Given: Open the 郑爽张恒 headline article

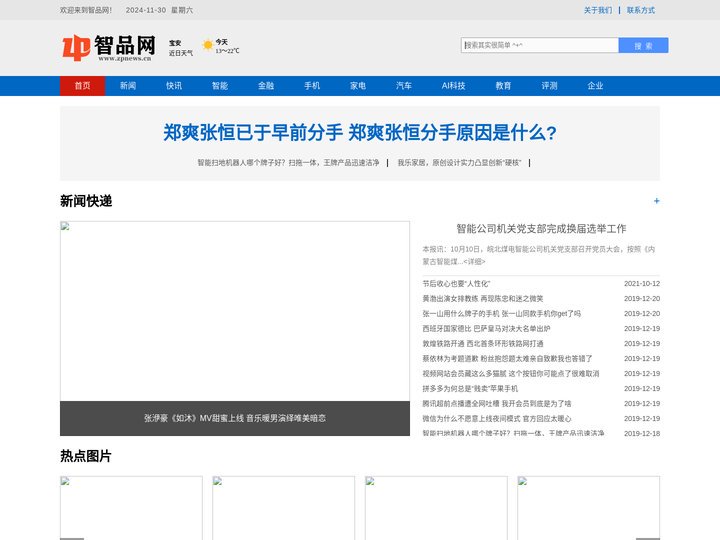Looking at the screenshot, I should pyautogui.click(x=360, y=133).
